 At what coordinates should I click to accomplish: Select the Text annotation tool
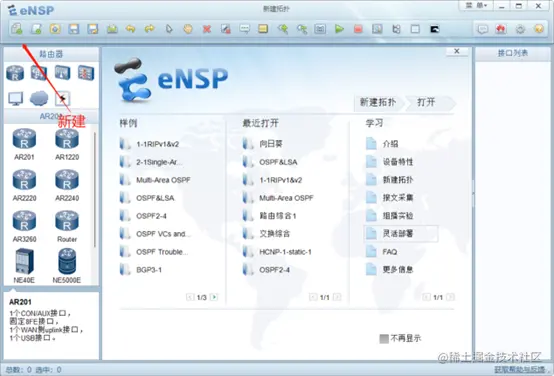[x=244, y=29]
